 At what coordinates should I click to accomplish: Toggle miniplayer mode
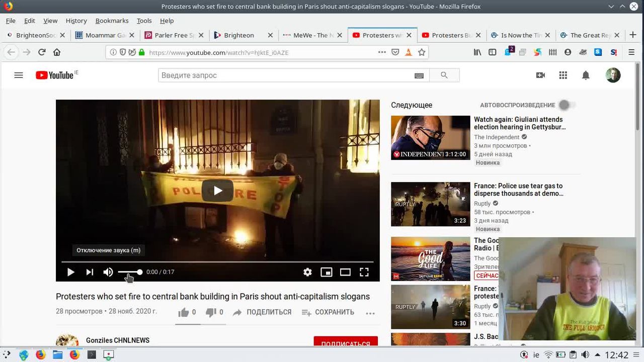(327, 272)
